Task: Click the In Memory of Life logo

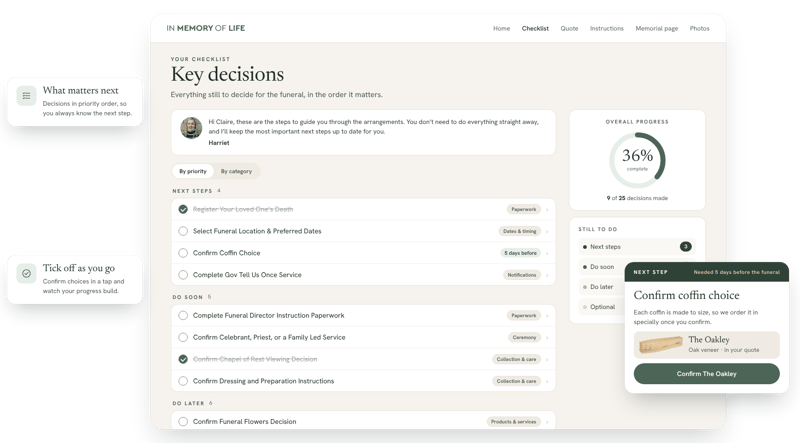Action: click(x=206, y=28)
